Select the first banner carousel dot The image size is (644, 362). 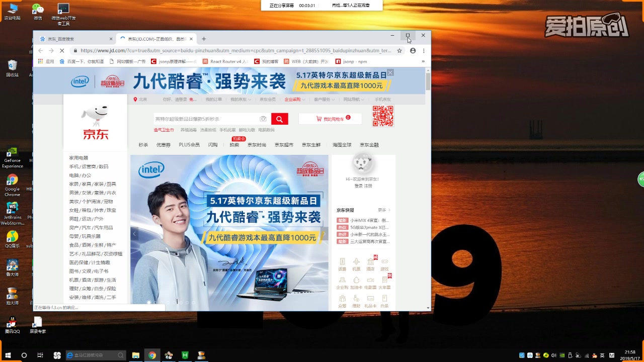(x=149, y=302)
